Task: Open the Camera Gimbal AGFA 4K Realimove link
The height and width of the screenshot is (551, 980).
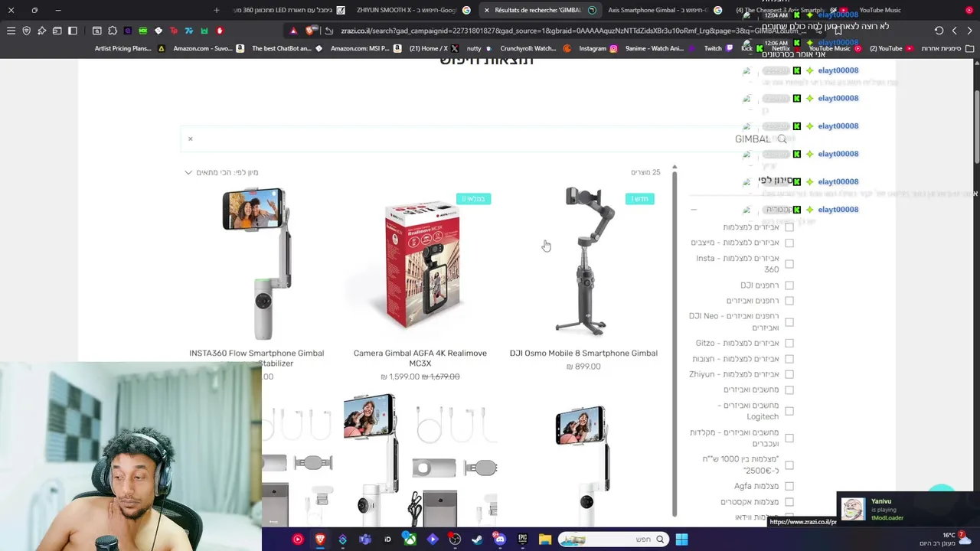Action: (x=420, y=358)
